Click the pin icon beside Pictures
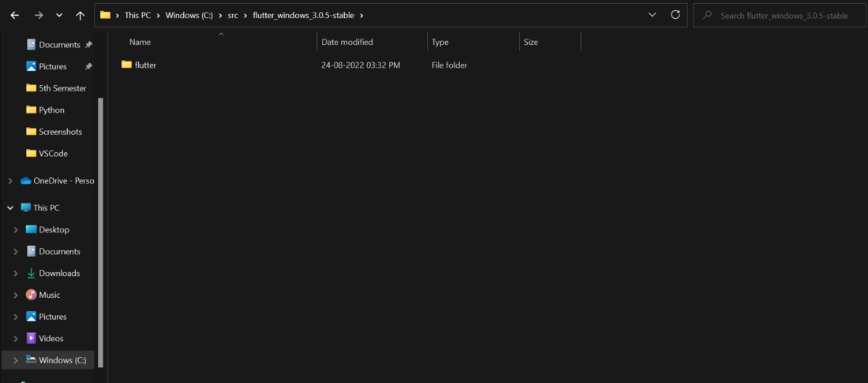The image size is (868, 383). tap(88, 66)
